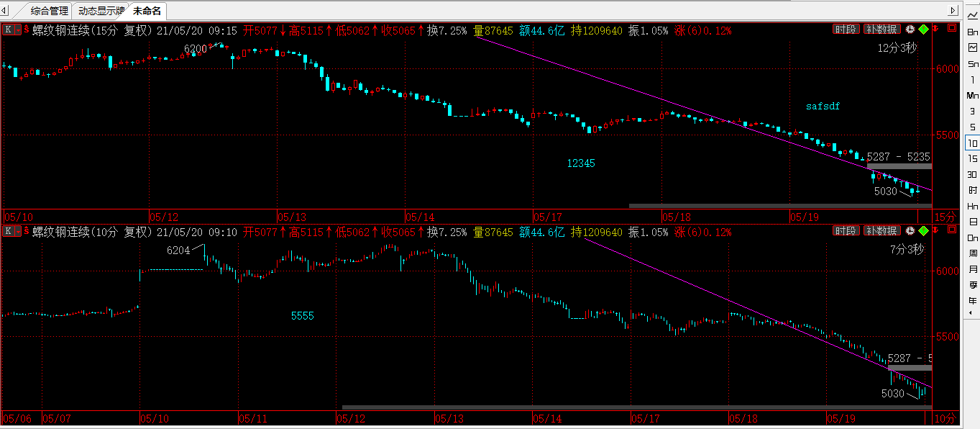
Task: Select the Hn period in sidebar
Action: [x=972, y=206]
